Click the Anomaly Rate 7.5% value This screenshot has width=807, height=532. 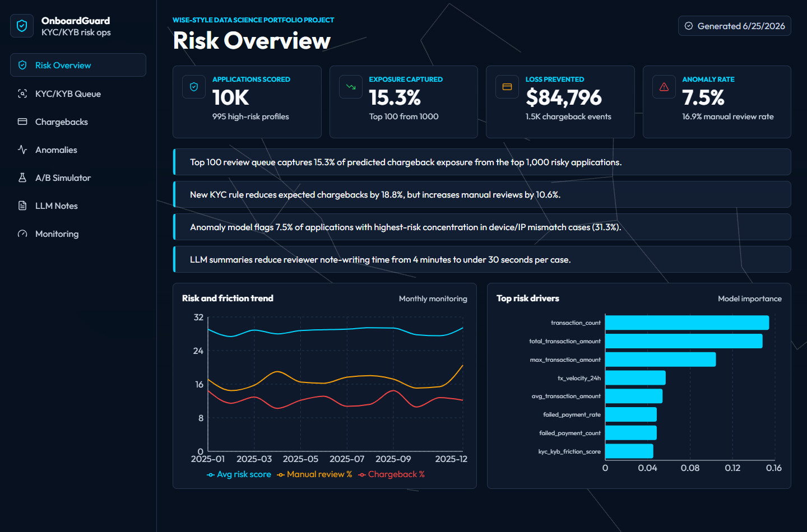(703, 98)
